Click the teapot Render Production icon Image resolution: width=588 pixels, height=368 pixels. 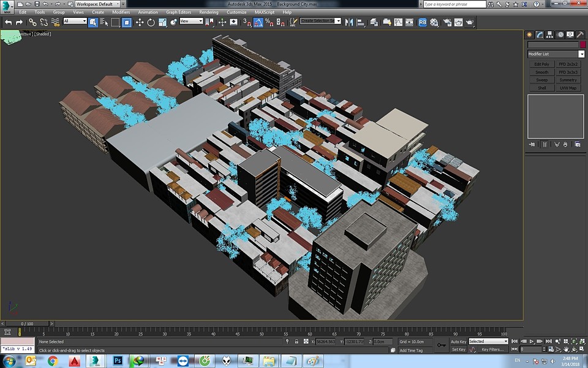[x=470, y=23]
